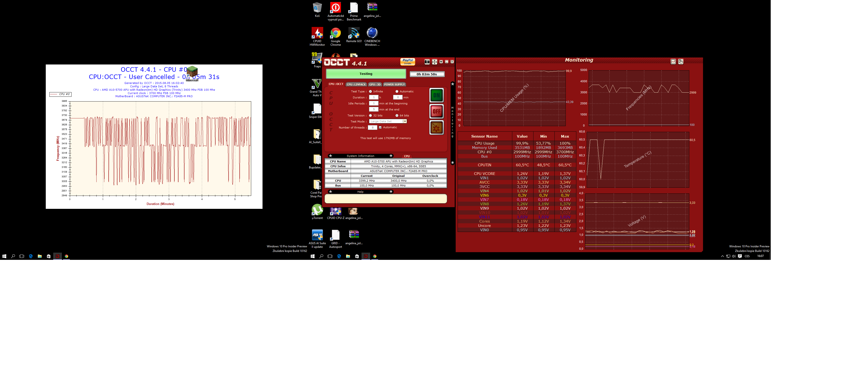
Task: Click the OCCT screenshot camera icon
Action: [427, 62]
